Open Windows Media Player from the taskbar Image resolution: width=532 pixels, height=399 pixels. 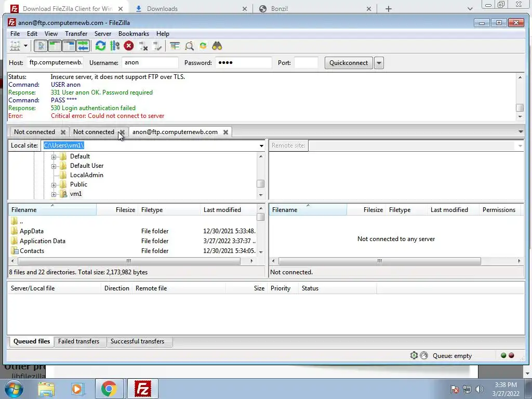[x=77, y=389]
